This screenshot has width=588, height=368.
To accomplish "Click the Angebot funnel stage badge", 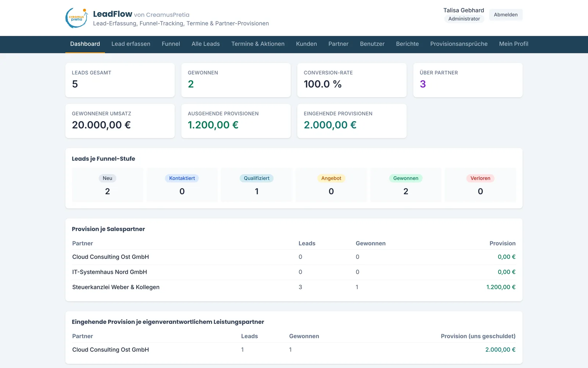I will point(331,178).
